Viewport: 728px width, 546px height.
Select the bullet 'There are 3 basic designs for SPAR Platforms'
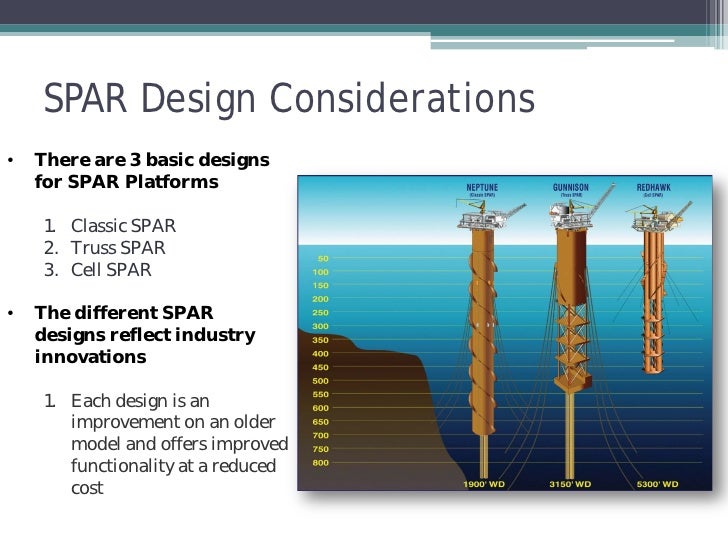[x=152, y=170]
